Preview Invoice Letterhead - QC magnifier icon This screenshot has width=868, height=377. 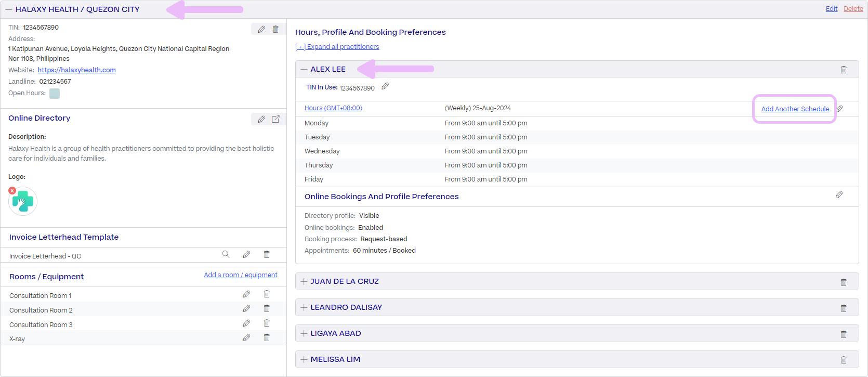point(226,254)
